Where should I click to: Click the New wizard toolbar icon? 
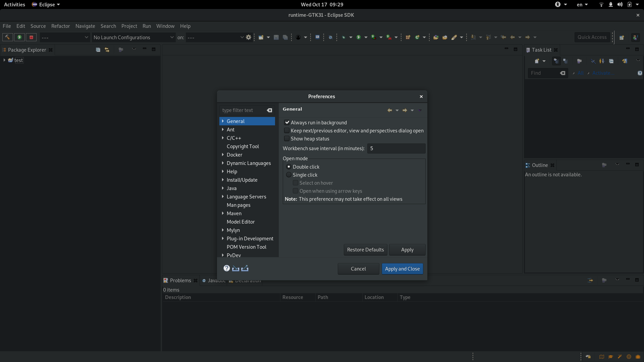pos(261,37)
